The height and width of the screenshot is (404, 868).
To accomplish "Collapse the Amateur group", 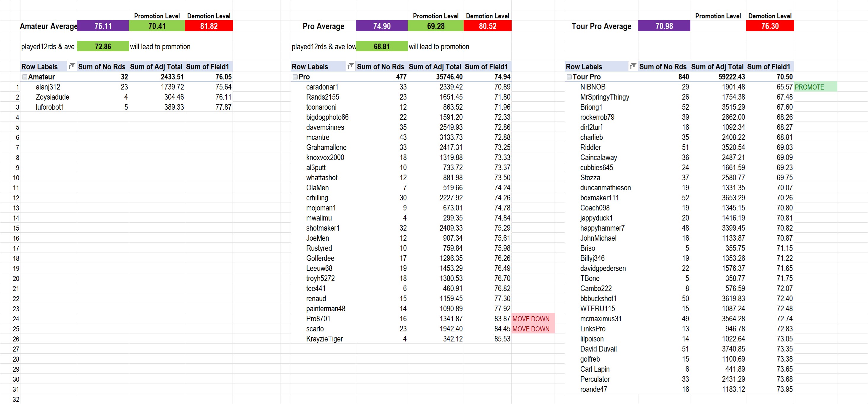I will (x=25, y=77).
